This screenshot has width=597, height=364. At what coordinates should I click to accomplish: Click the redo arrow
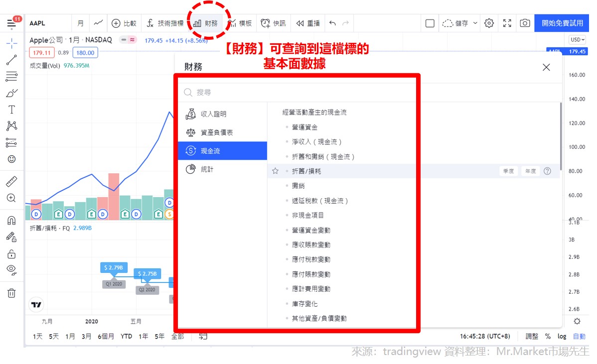click(345, 23)
